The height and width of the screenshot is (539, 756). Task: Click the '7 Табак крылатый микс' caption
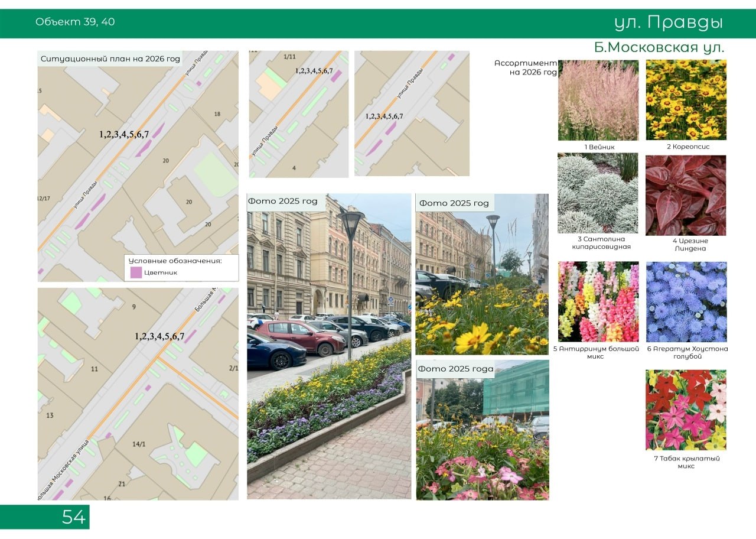pyautogui.click(x=686, y=462)
